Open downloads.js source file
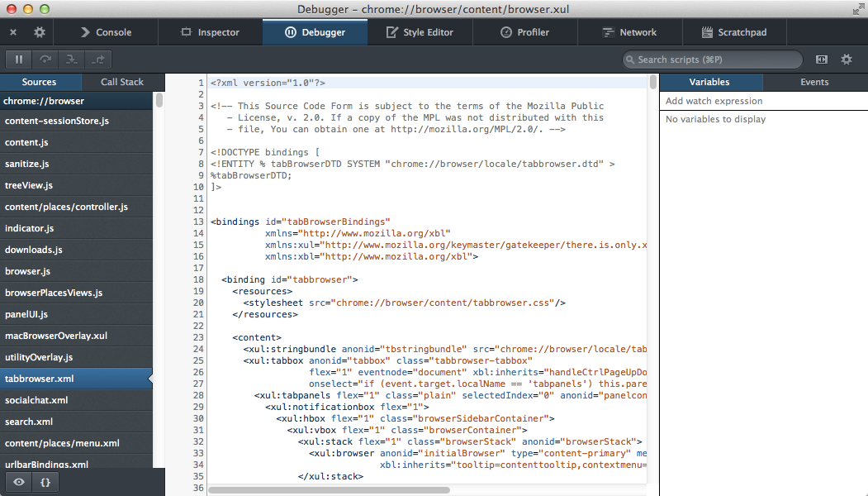Viewport: 868px width, 496px height. pos(76,250)
